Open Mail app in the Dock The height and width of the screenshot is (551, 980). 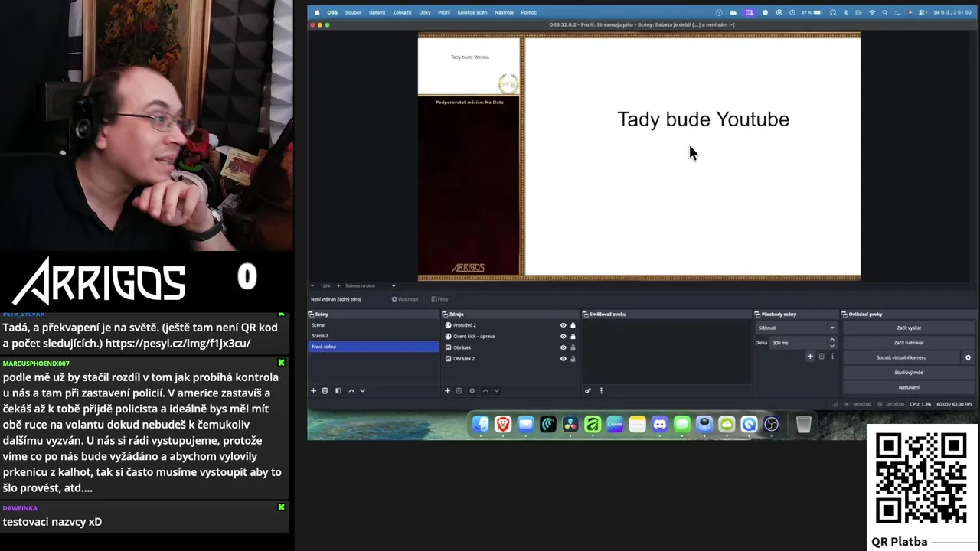point(525,424)
